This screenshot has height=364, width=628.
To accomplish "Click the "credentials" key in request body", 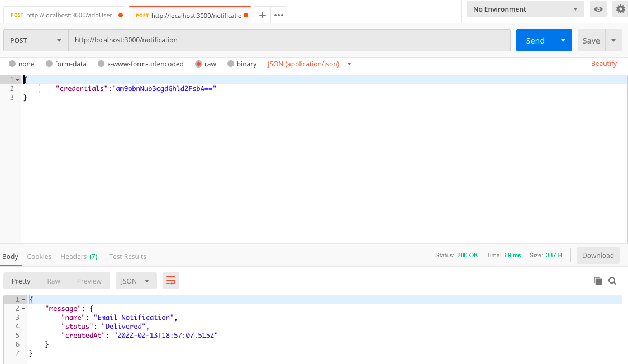I will tap(82, 88).
